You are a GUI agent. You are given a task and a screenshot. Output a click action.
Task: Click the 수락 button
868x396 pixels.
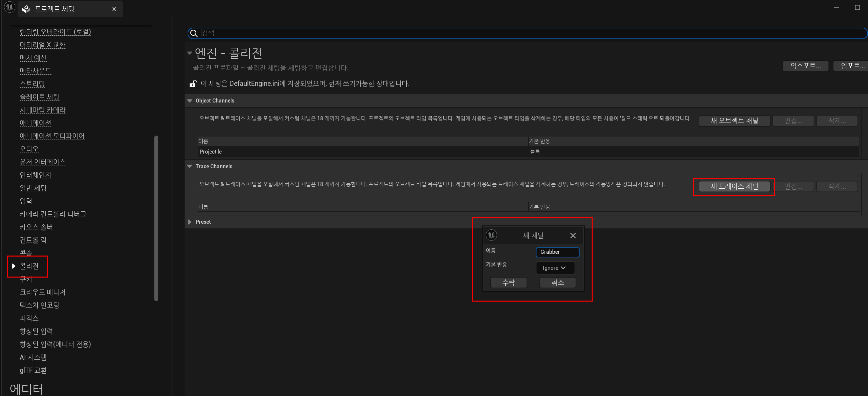pyautogui.click(x=508, y=282)
